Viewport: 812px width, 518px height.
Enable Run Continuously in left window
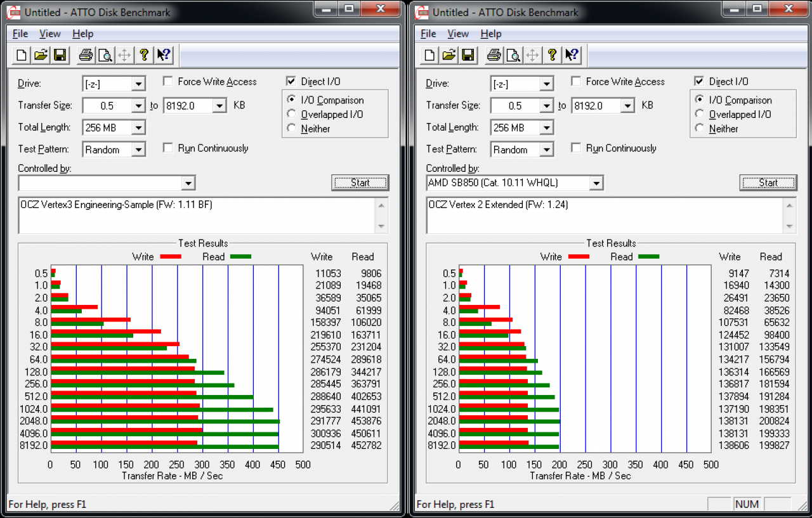[168, 148]
